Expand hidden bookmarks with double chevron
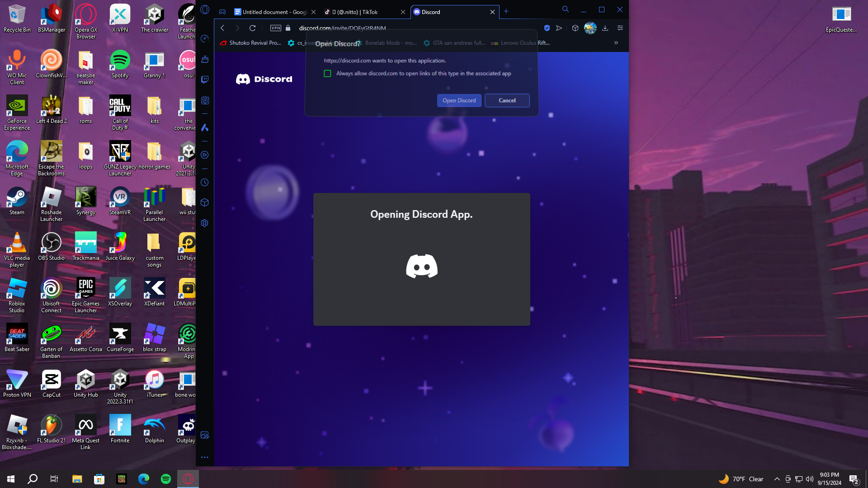 (616, 43)
